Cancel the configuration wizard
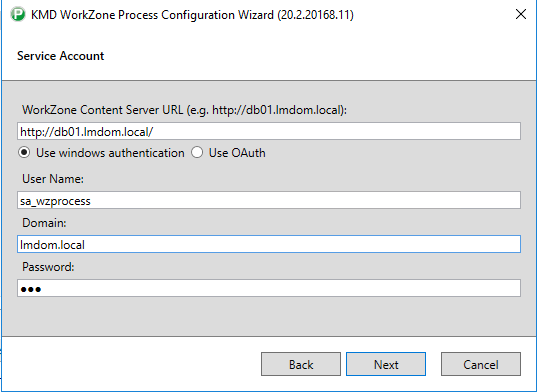 (481, 364)
